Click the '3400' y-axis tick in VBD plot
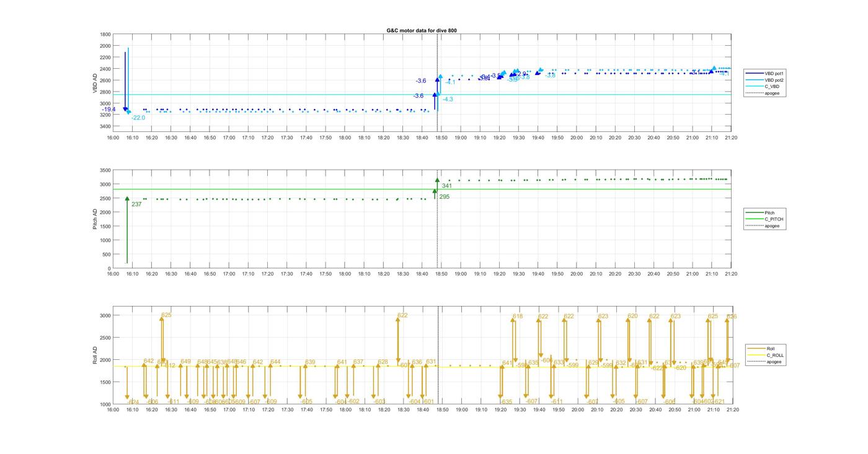This screenshot has height=454, width=868. click(105, 126)
